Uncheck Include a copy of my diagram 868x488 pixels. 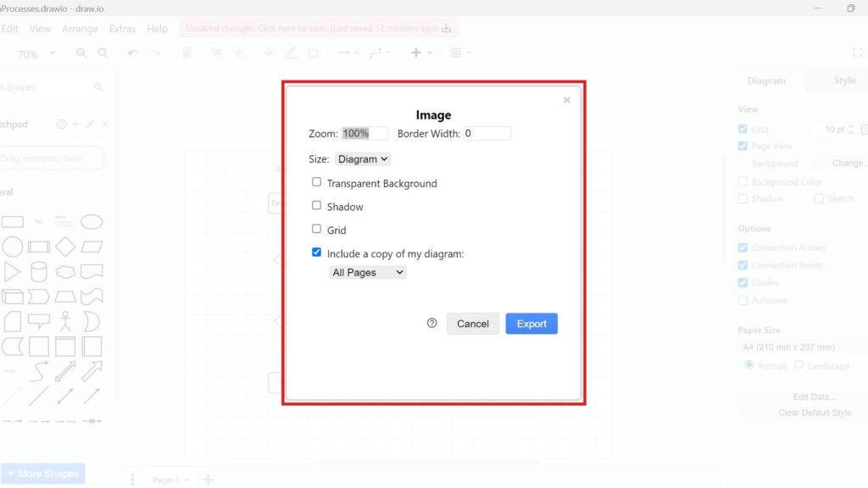tap(316, 252)
